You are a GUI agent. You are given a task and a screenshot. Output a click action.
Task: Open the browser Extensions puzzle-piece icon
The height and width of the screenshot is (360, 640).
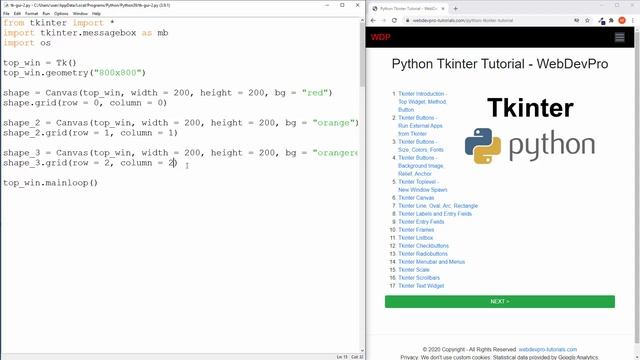point(611,20)
